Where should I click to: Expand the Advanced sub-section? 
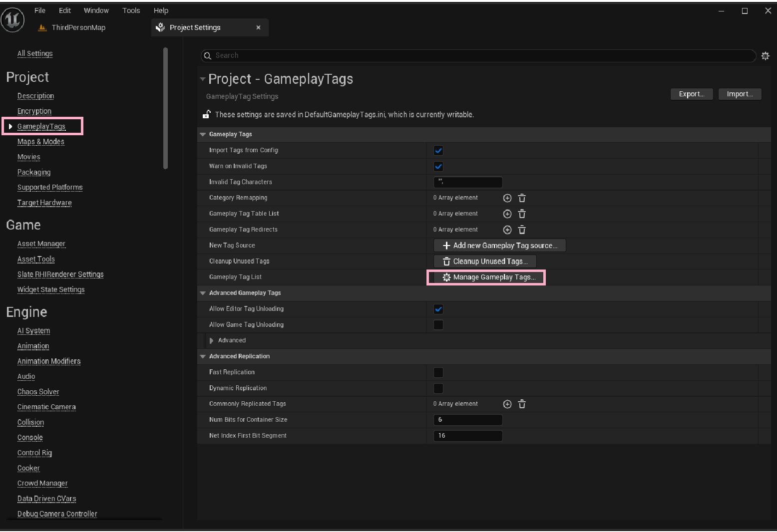212,341
